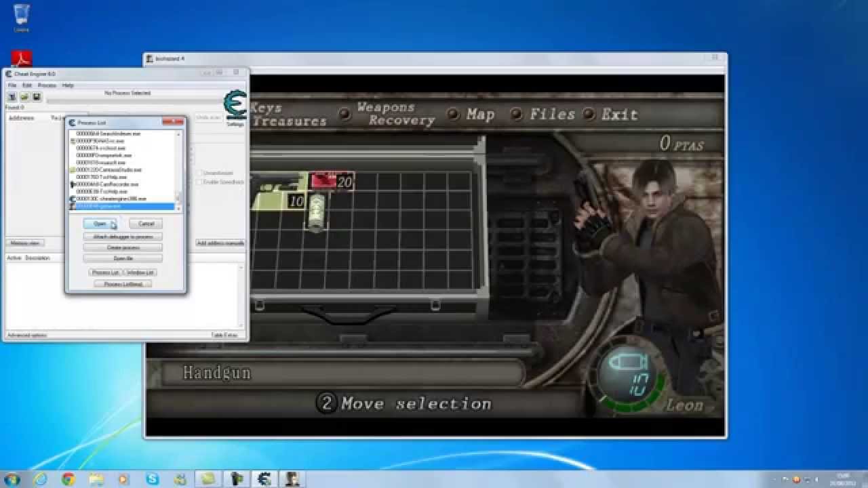This screenshot has width=868, height=488.
Task: Click the red handgun ammo box item
Action: (x=332, y=181)
